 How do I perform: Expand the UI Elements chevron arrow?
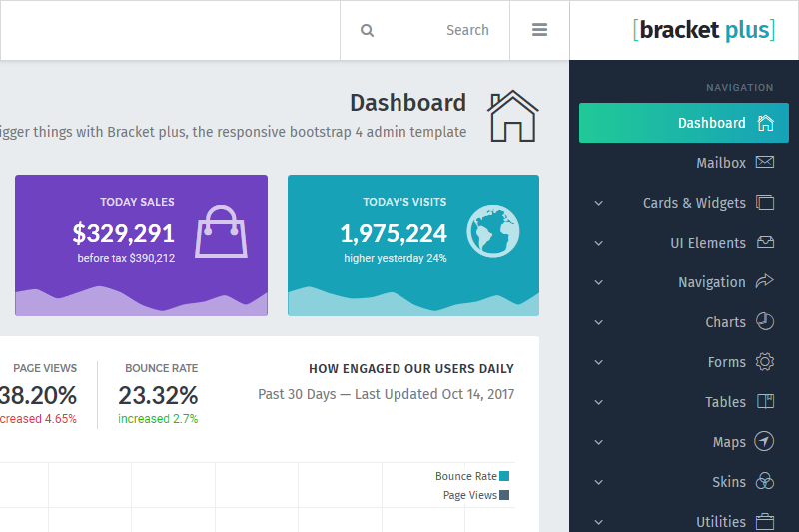click(x=599, y=243)
